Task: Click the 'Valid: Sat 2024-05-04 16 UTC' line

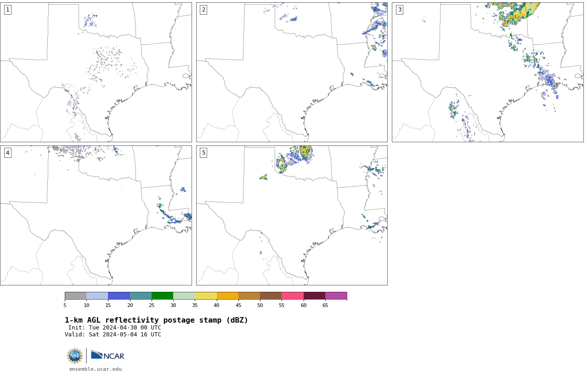Action: pyautogui.click(x=113, y=335)
